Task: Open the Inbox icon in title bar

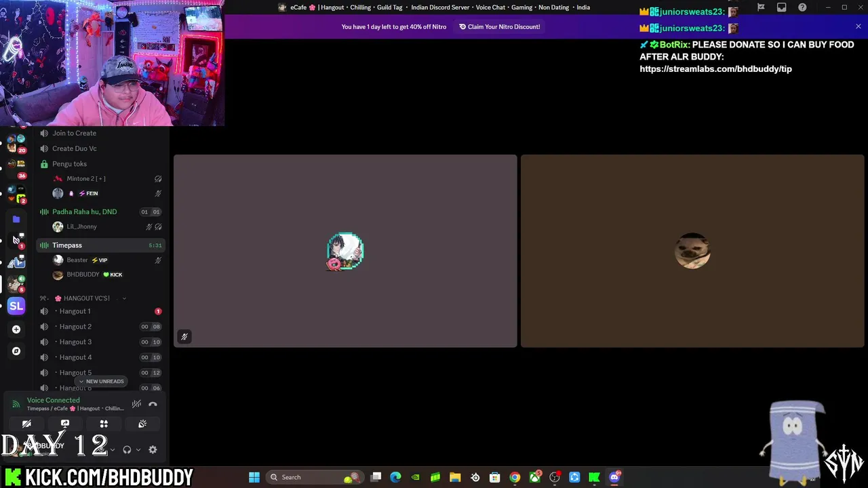Action: coord(781,7)
